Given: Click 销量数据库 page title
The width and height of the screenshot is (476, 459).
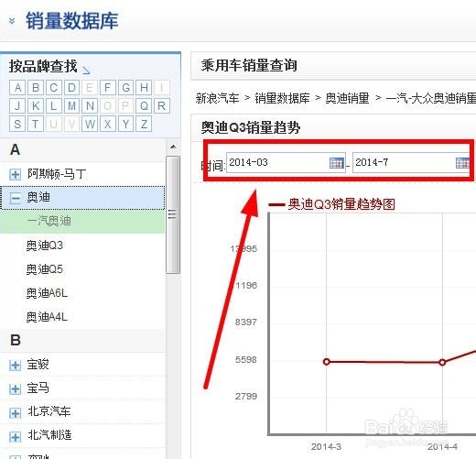Looking at the screenshot, I should [x=72, y=21].
